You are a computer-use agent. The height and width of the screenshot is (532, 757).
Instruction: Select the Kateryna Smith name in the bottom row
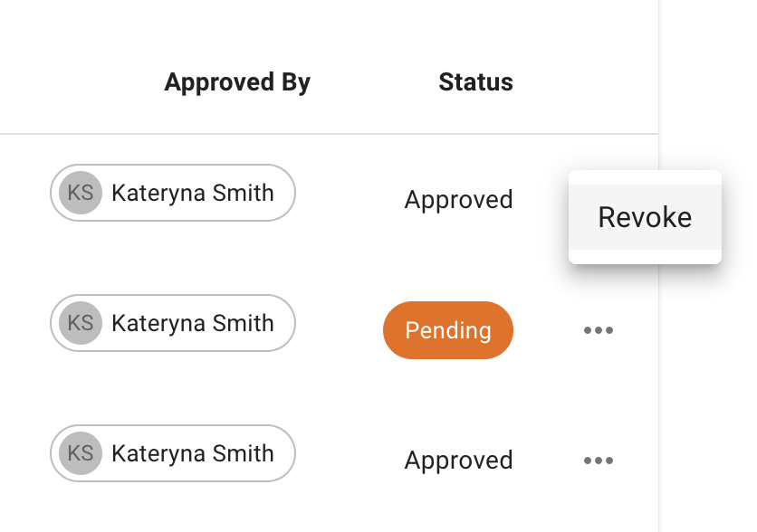pos(192,453)
